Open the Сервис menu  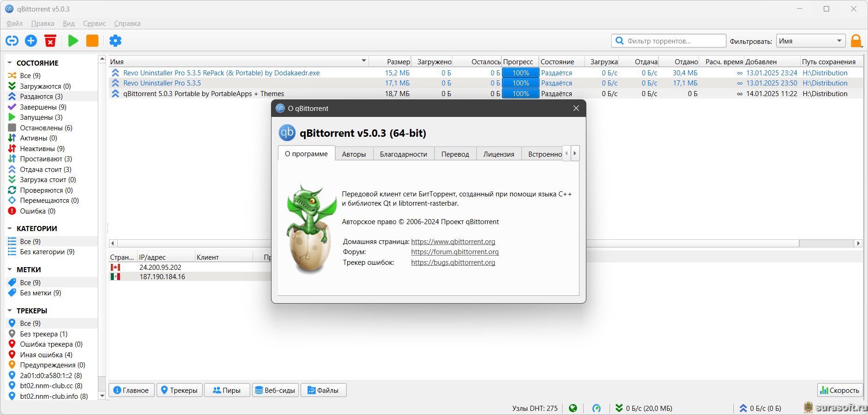pyautogui.click(x=95, y=23)
